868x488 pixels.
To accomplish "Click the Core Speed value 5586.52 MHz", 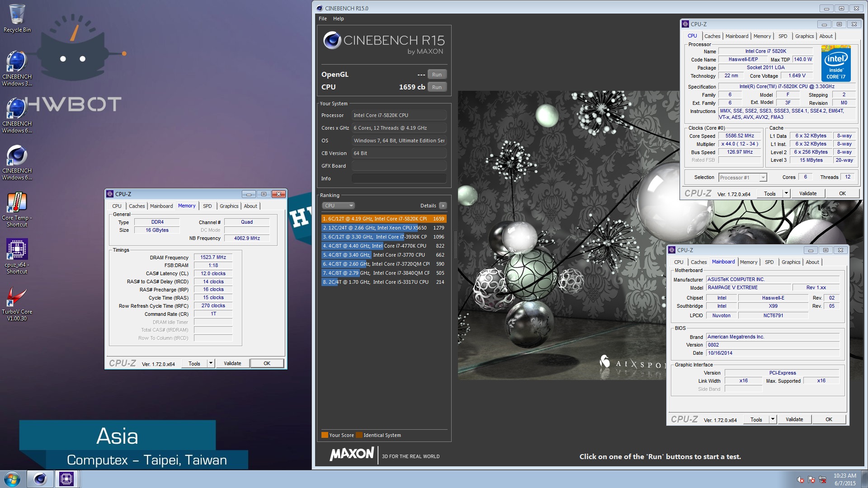I will coord(740,136).
